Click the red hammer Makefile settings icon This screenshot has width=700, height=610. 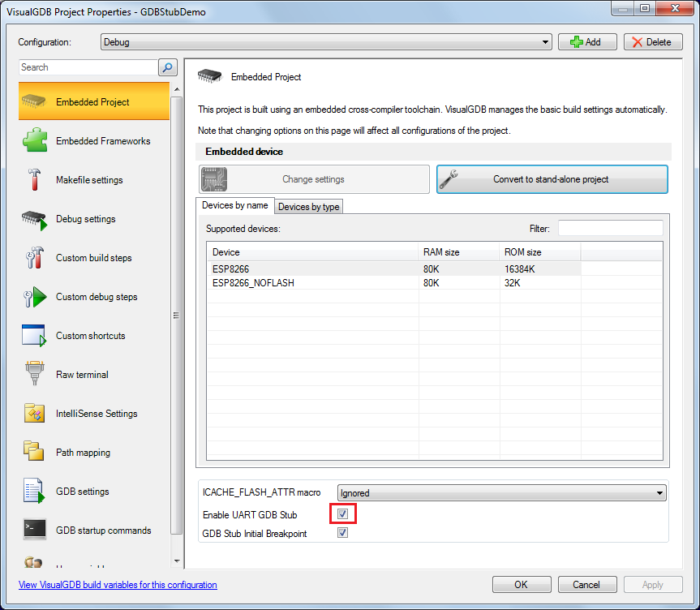pyautogui.click(x=34, y=179)
